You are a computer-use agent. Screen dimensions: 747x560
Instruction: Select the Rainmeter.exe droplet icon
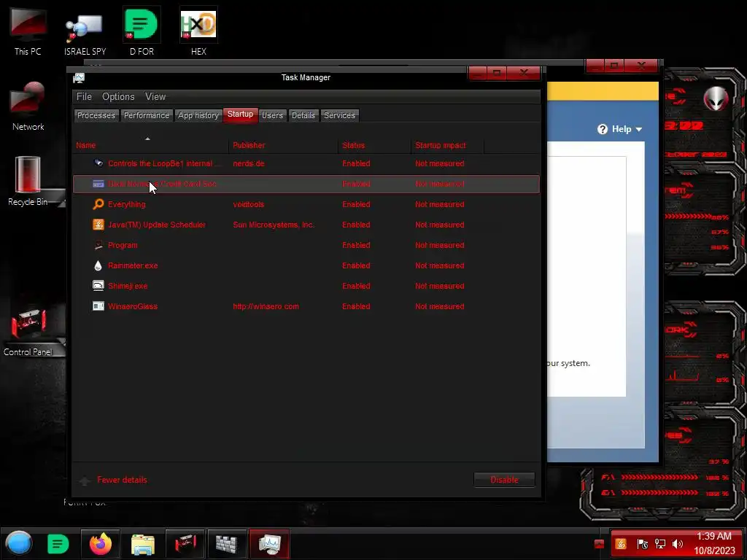point(98,265)
